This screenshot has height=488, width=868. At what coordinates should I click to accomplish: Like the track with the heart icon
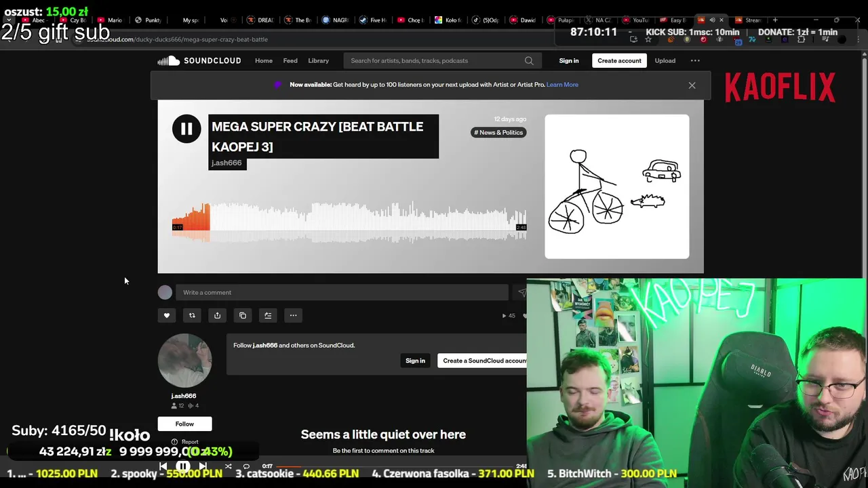point(167,315)
